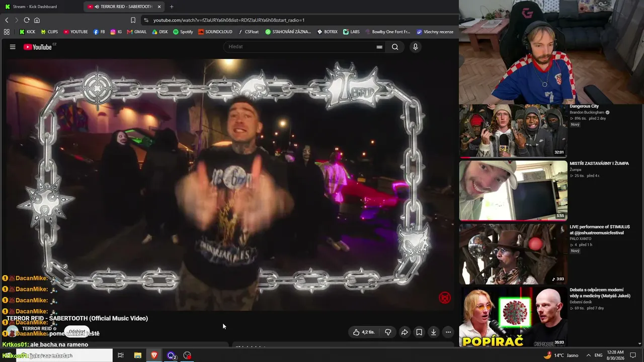
Task: Open the SOUNDCLOUD bookmark
Action: pyautogui.click(x=215, y=32)
